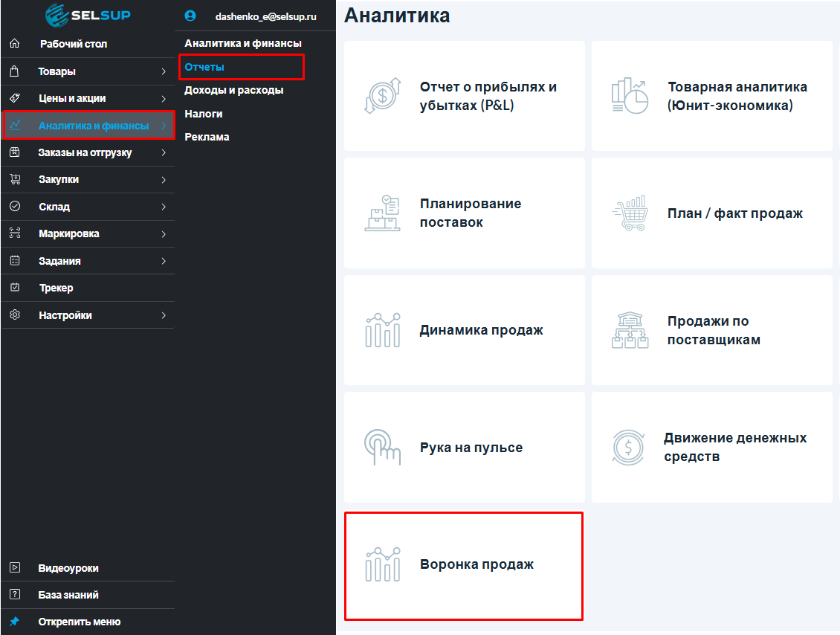Expand the Заказы на отгрузку chevron
This screenshot has height=635, width=840.
[164, 152]
